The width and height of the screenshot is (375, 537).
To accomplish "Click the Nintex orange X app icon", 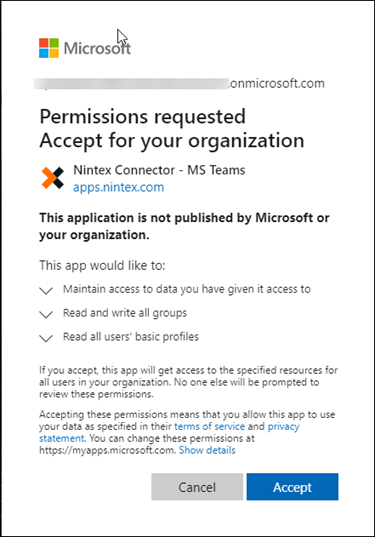I will (52, 178).
